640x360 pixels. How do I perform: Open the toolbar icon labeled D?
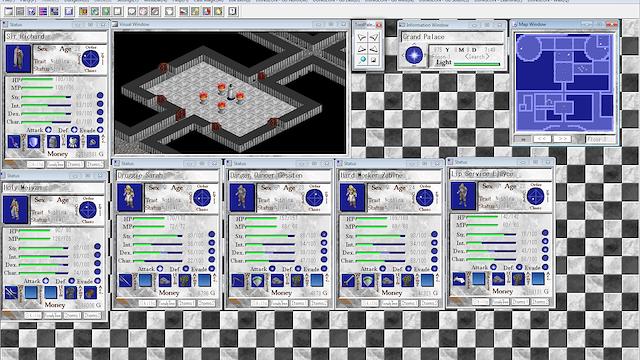pos(232,11)
